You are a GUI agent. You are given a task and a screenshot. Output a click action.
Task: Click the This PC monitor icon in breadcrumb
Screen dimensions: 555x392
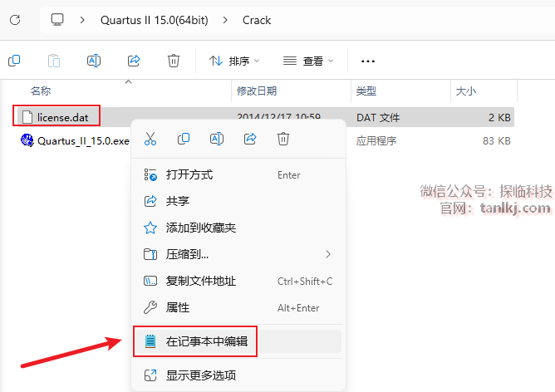click(57, 19)
